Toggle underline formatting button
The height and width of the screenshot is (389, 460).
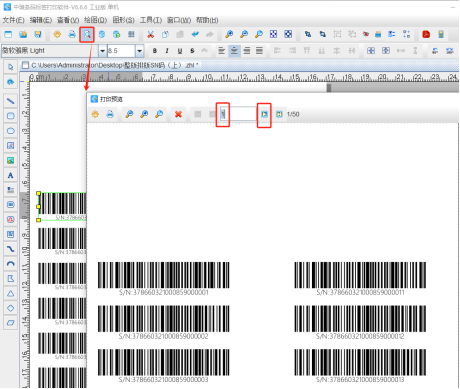[180, 51]
